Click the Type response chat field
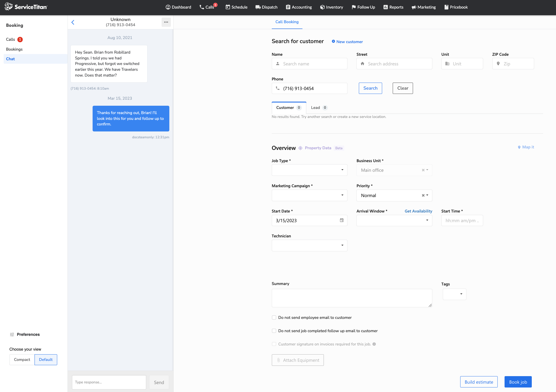This screenshot has height=392, width=556. (109, 382)
